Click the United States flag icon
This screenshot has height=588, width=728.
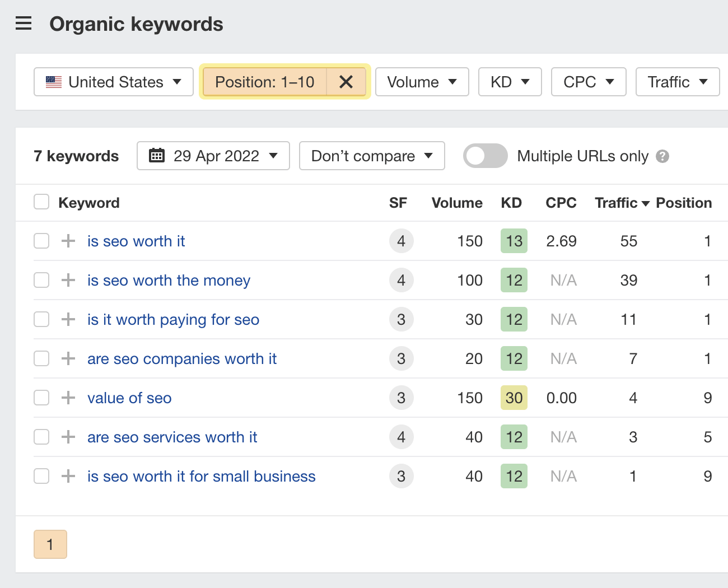click(53, 82)
